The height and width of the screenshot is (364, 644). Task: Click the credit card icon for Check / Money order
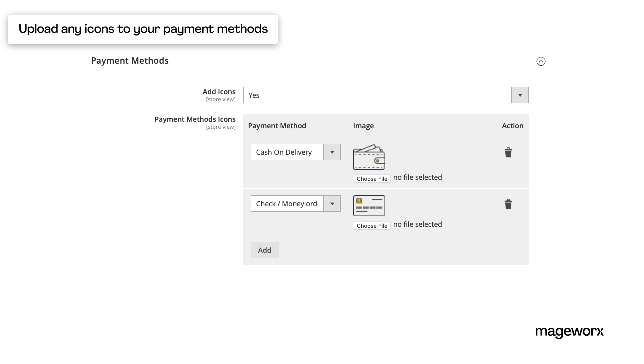click(369, 205)
